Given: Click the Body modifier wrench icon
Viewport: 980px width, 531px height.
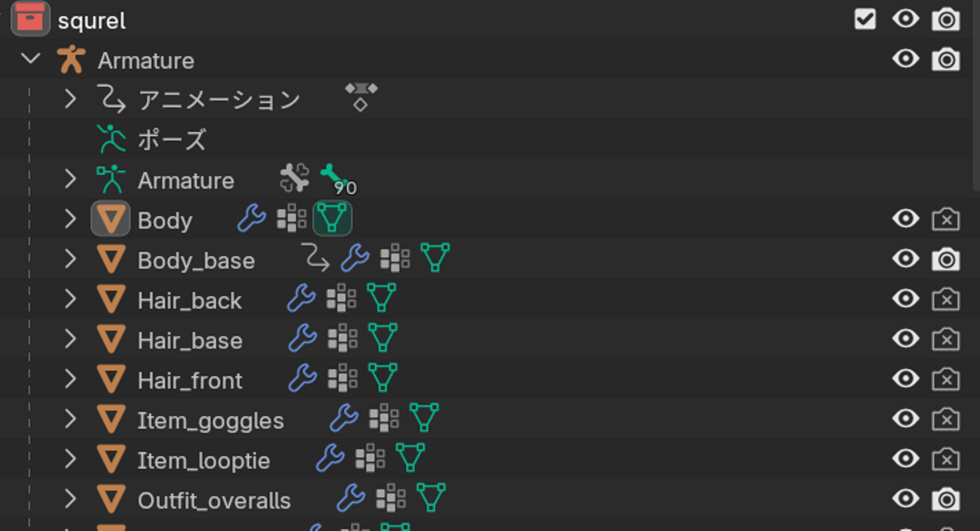Looking at the screenshot, I should (251, 219).
